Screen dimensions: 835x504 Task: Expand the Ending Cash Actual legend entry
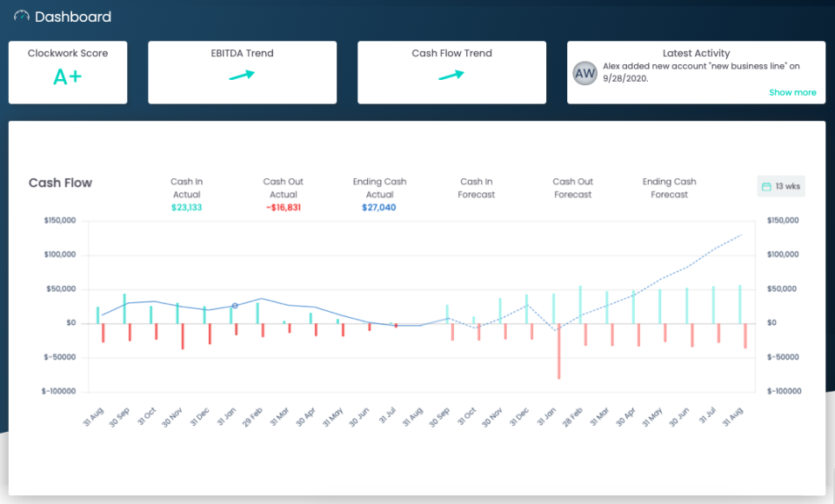coord(379,188)
